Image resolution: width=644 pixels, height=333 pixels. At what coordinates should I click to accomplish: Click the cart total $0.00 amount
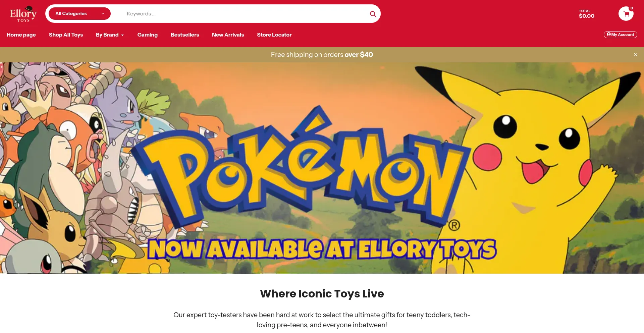tap(587, 16)
